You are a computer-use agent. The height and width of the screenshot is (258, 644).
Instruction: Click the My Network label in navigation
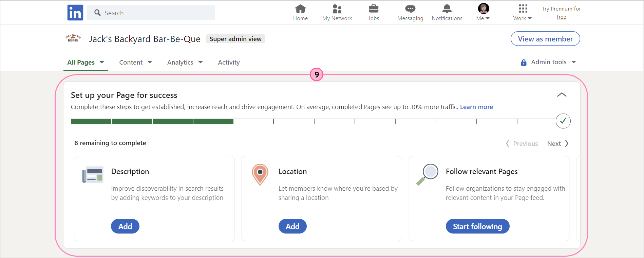(337, 18)
